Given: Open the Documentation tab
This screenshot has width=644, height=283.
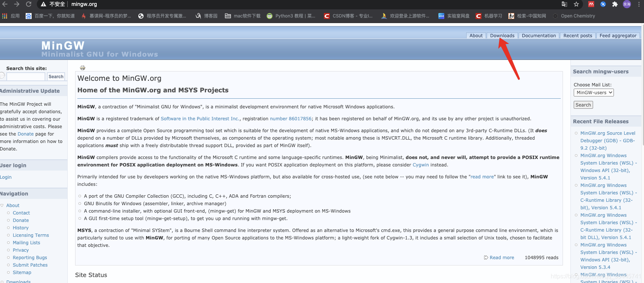Looking at the screenshot, I should (539, 36).
